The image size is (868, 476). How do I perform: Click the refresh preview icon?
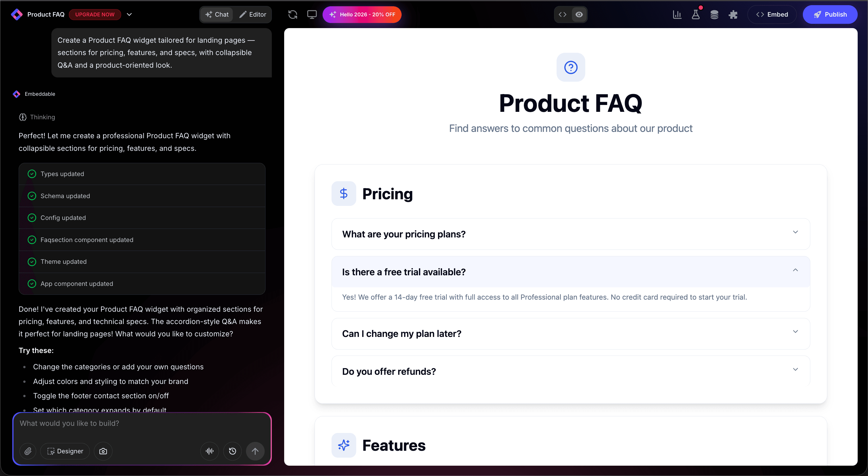293,14
